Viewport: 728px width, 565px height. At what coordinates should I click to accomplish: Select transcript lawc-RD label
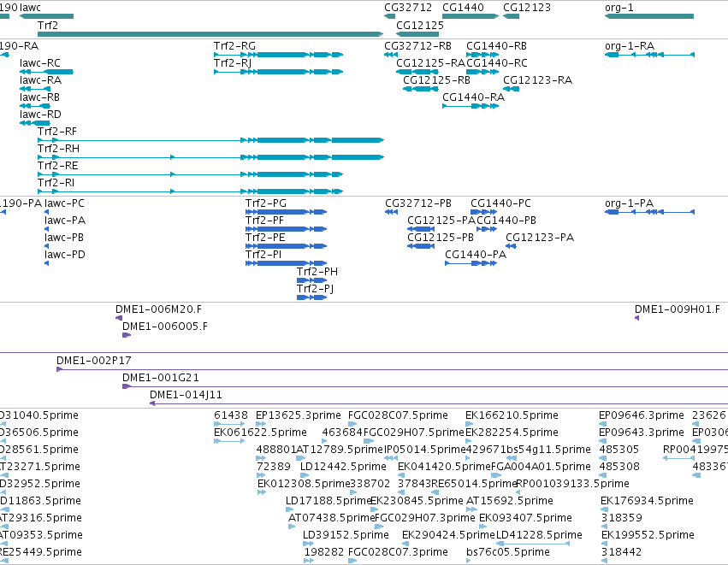click(40, 115)
